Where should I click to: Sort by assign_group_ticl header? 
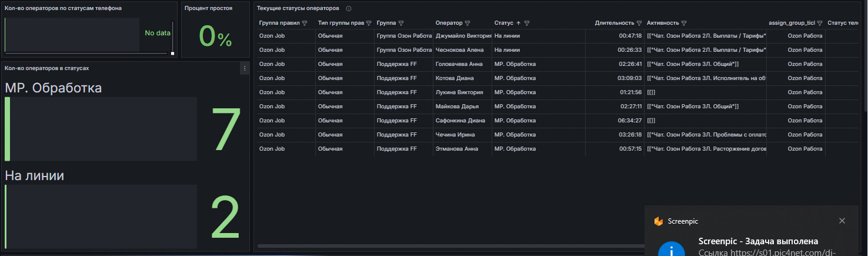coord(792,23)
